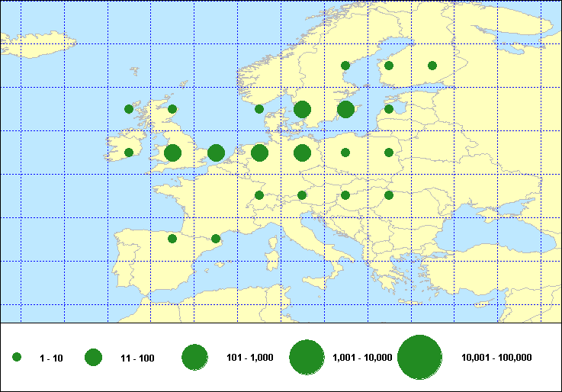The image size is (562, 392).
Task: Click the 1 - 10 legend circle
Action: click(x=17, y=358)
